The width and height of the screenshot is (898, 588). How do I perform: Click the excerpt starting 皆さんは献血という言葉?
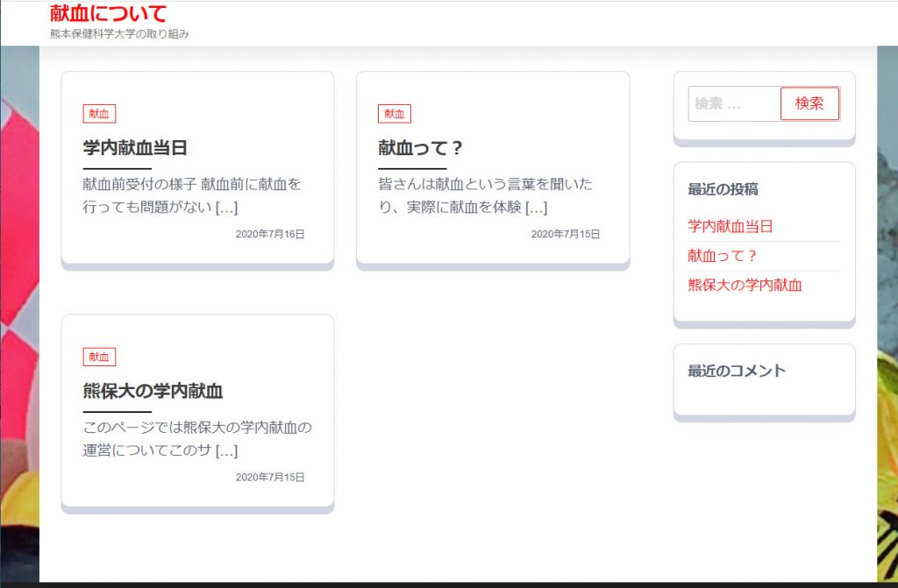pos(485,195)
